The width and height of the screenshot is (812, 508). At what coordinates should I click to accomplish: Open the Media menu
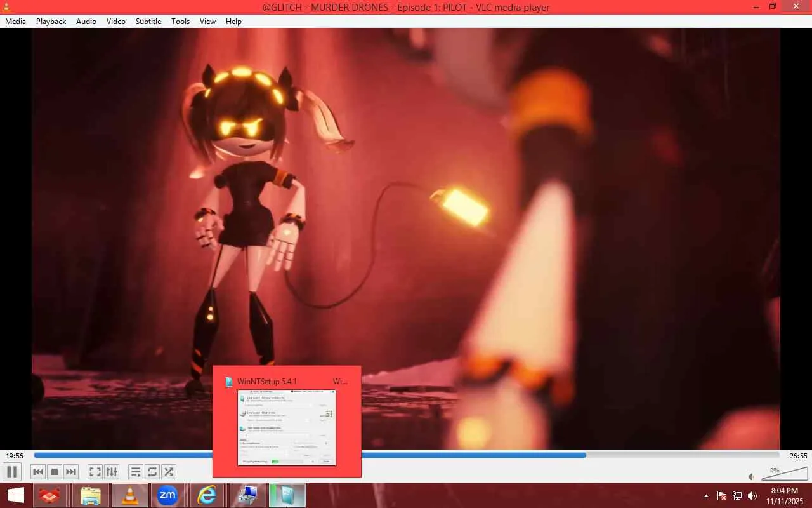coord(15,22)
